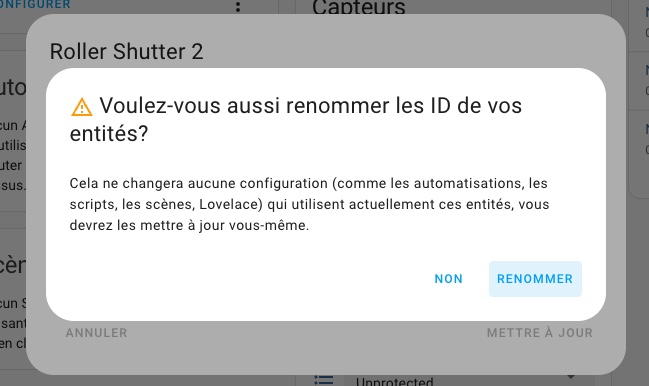
Task: Click the third blue entity link at right edge
Action: coord(647,129)
